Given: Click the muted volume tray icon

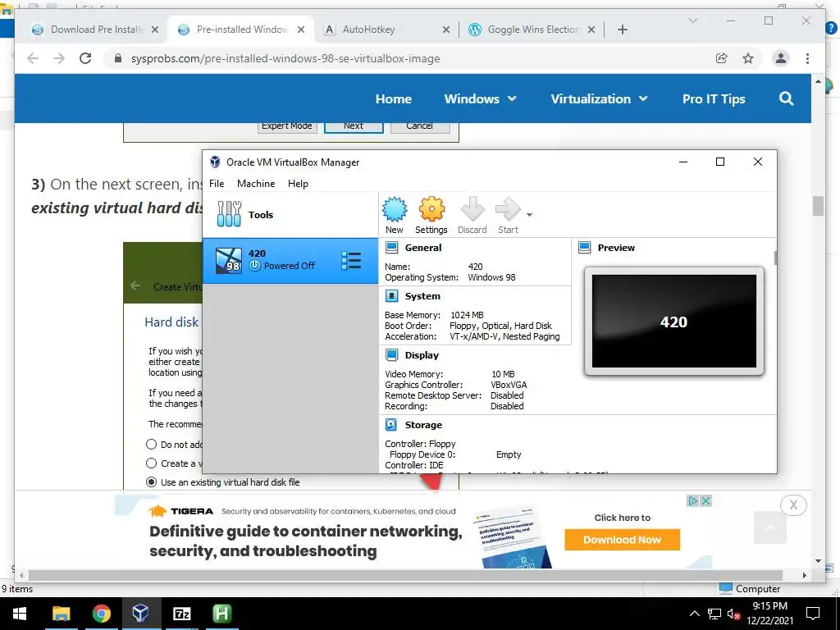Looking at the screenshot, I should (x=733, y=614).
